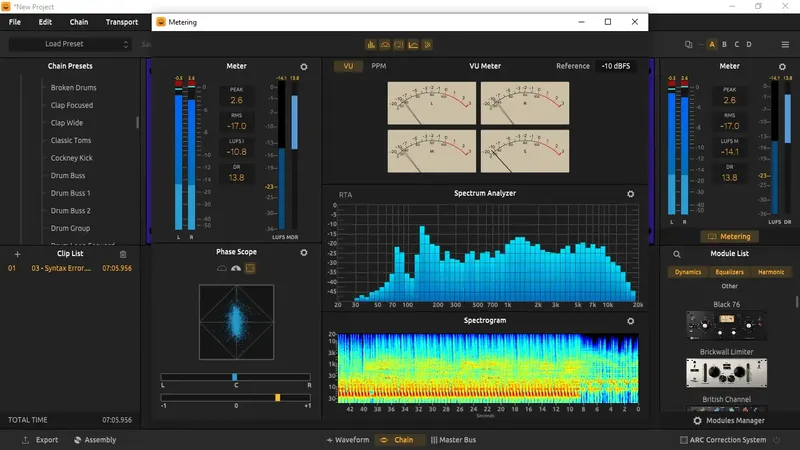800x450 pixels.
Task: Switch VU Meter to VU mode
Action: click(348, 66)
